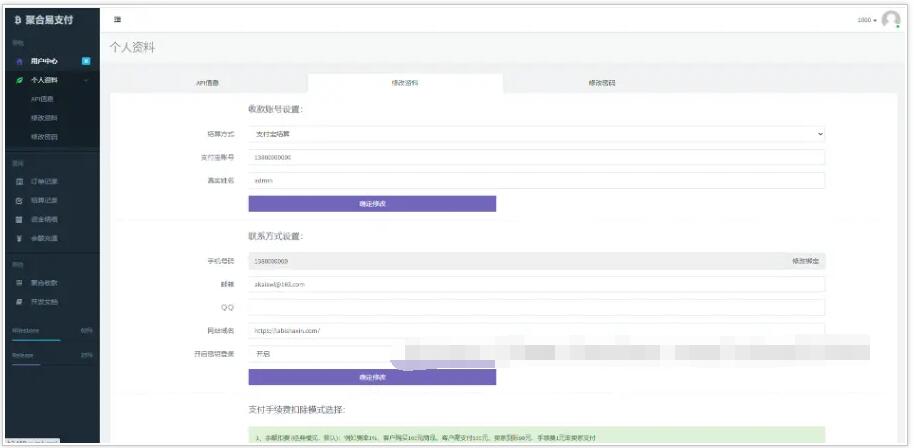Click the book icon beside 开发文档

[19, 302]
